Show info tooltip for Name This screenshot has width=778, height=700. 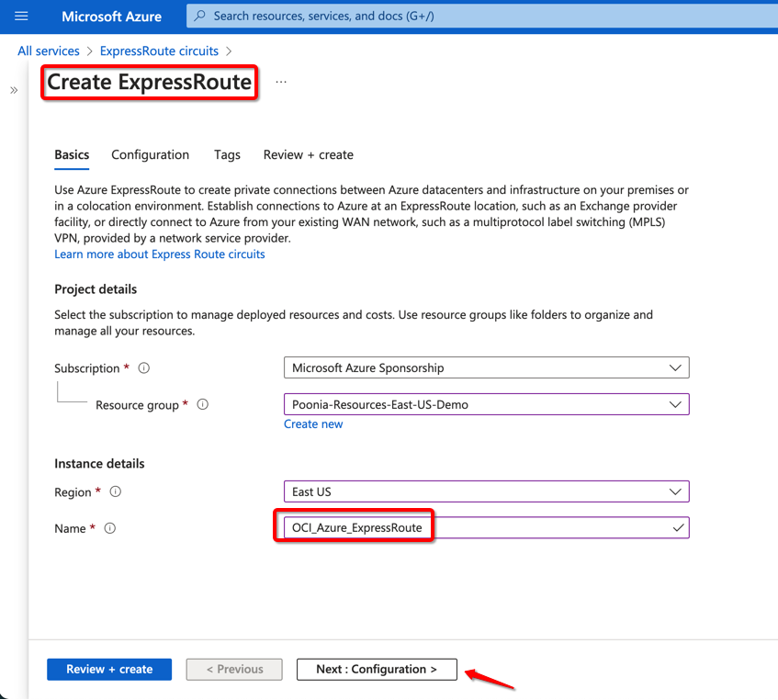click(x=110, y=528)
